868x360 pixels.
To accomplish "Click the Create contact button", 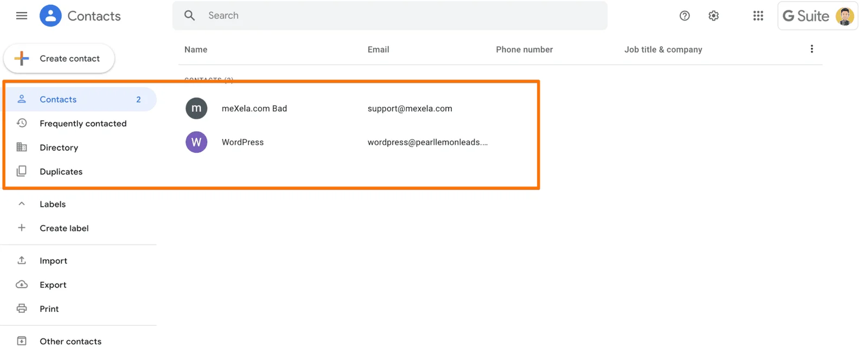I will pos(59,59).
